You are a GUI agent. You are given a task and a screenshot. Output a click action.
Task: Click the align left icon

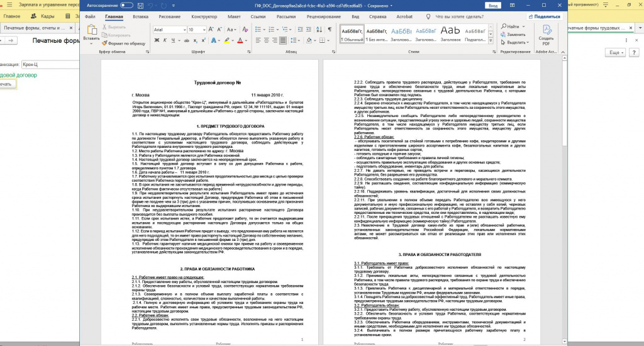[258, 40]
